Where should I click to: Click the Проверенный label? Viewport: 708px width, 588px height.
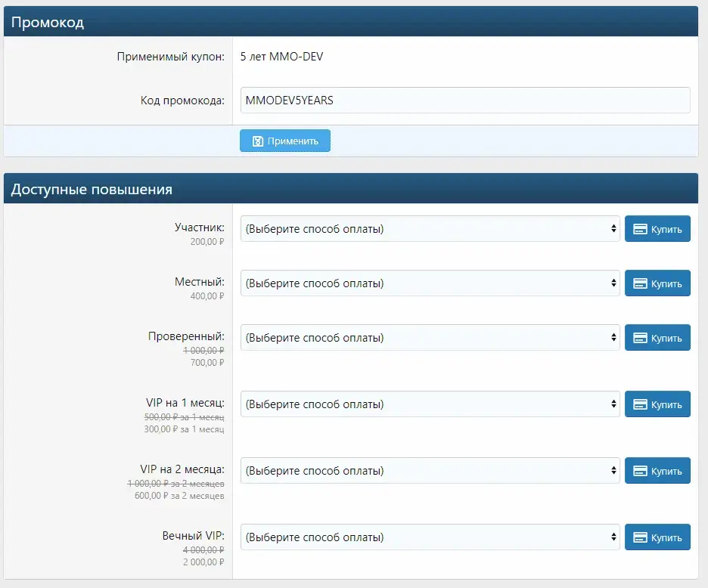tap(186, 336)
